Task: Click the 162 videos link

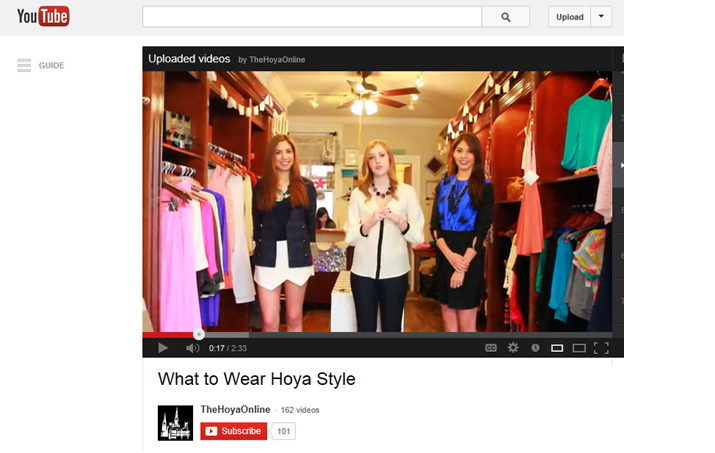Action: pyautogui.click(x=300, y=410)
